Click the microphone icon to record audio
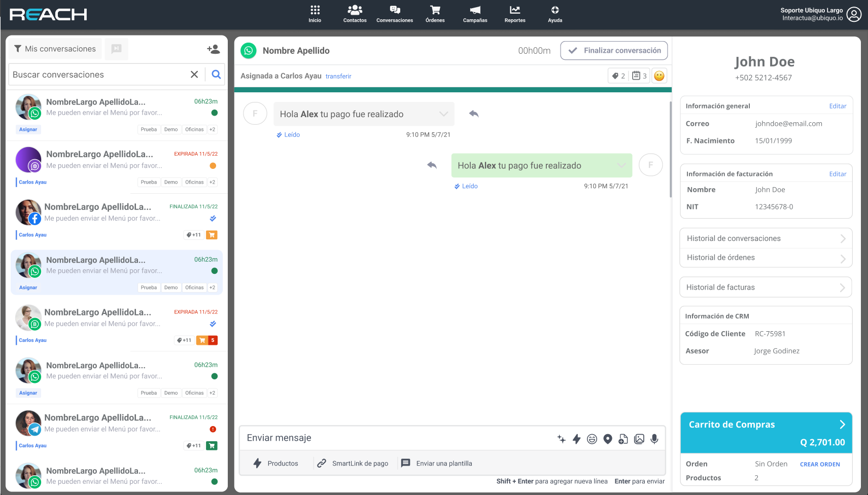Viewport: 868px width, 495px height. (x=654, y=439)
